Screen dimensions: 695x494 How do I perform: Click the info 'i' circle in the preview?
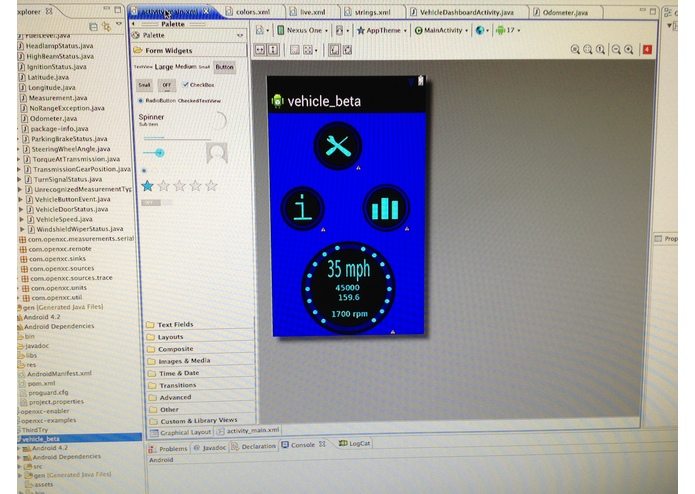[303, 208]
